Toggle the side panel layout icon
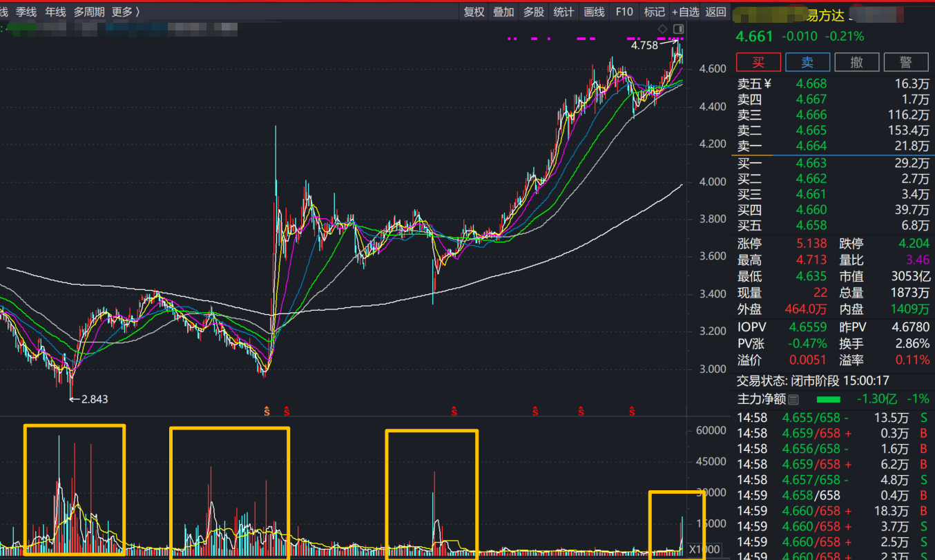The height and width of the screenshot is (560, 935). (678, 28)
